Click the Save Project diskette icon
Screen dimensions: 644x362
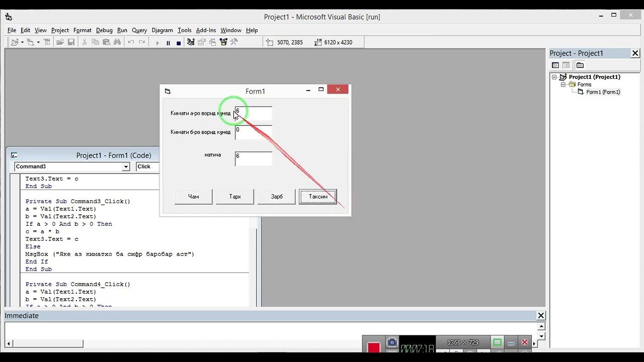click(x=71, y=42)
